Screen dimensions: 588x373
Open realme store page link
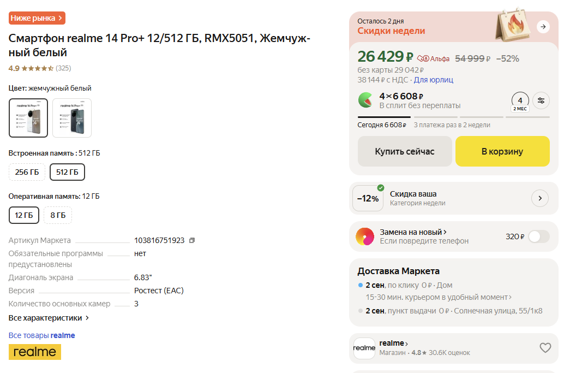(393, 343)
